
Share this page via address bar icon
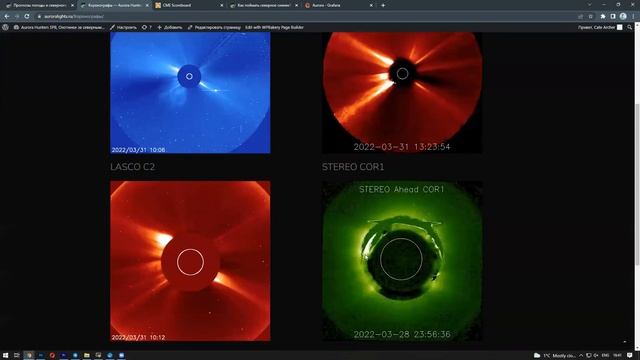[x=580, y=16]
